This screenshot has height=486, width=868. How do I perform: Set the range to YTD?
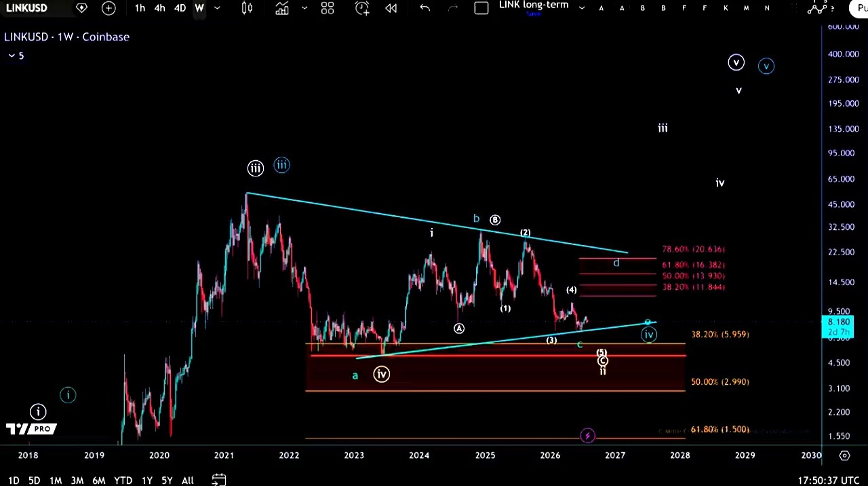(123, 481)
